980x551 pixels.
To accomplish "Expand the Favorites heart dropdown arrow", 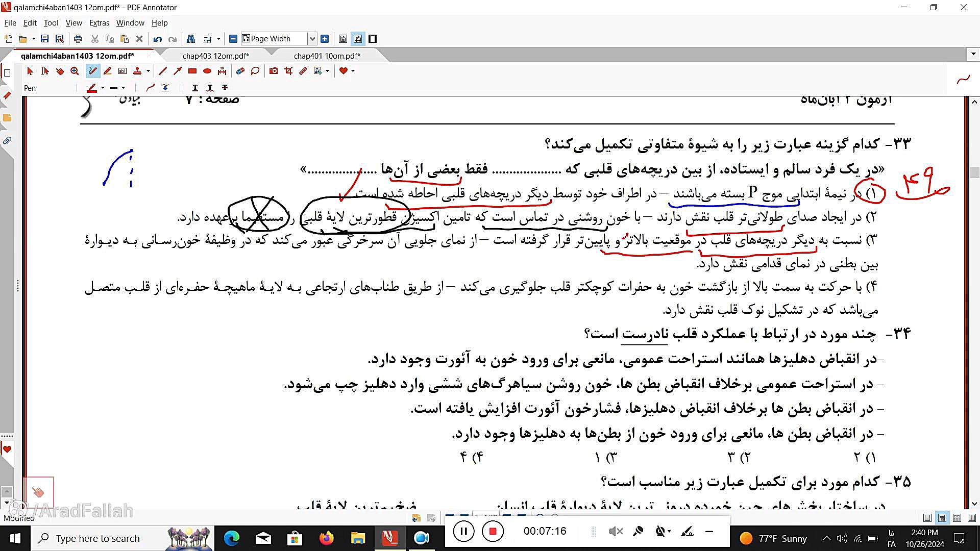I will [353, 71].
